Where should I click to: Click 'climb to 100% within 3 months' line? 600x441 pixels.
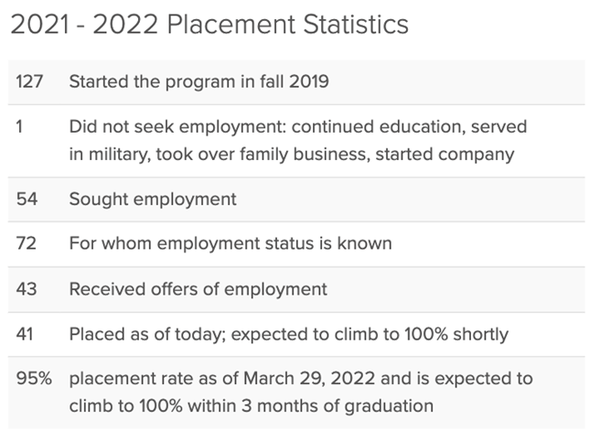pos(251,406)
